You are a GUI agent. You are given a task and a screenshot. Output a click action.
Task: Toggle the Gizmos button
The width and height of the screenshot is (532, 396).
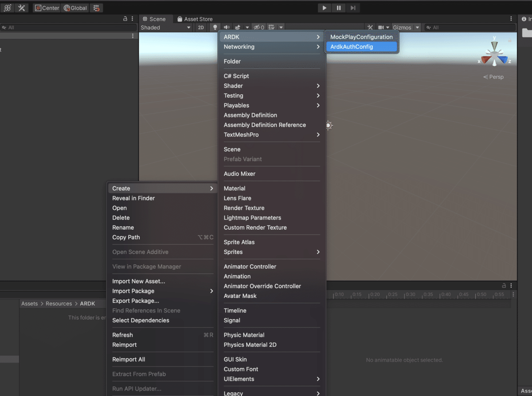point(402,27)
